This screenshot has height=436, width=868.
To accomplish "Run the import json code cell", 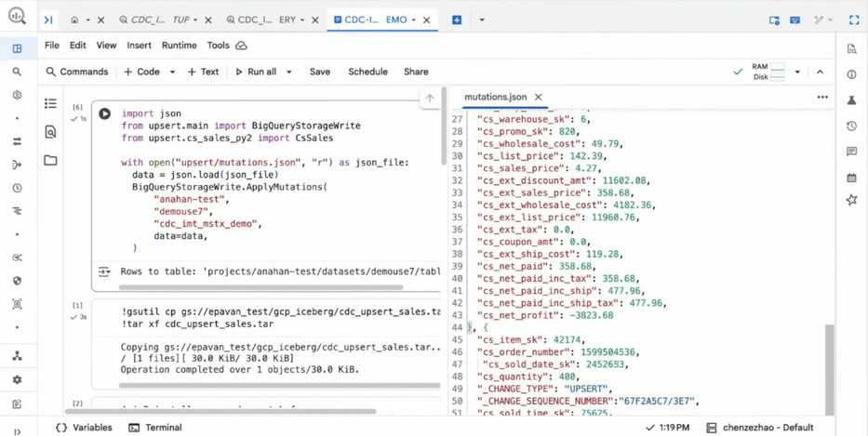I will tap(105, 114).
